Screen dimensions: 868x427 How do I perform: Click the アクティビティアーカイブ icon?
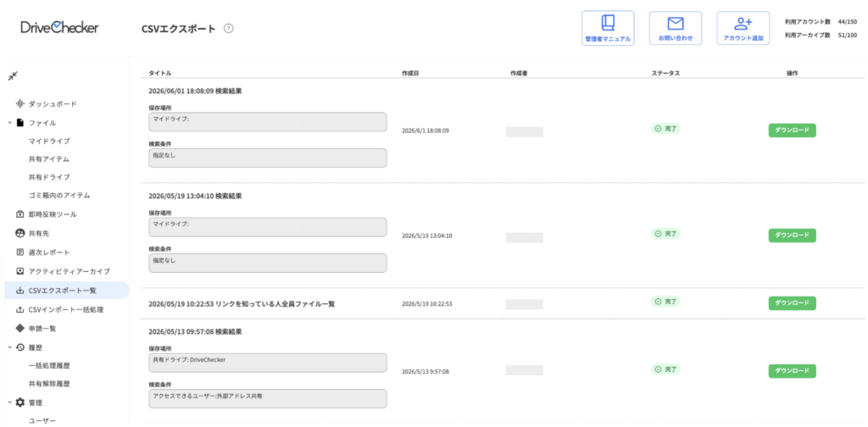tap(20, 271)
